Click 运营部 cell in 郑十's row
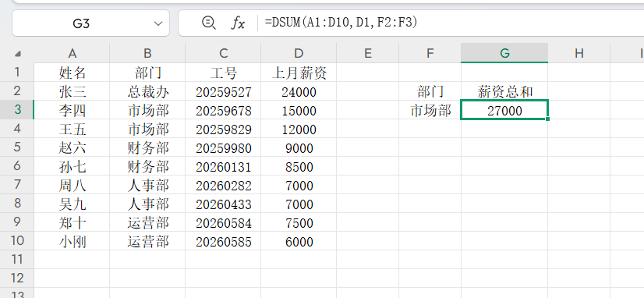 click(147, 223)
